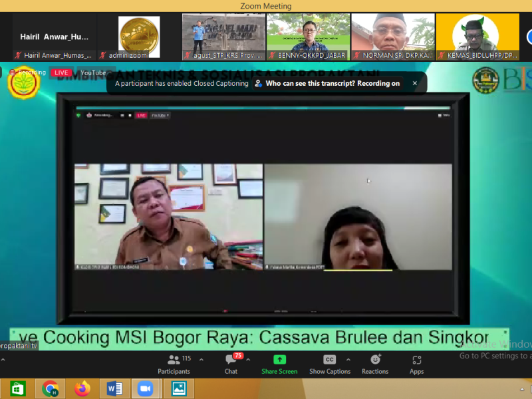
Task: Click the red LIVE badge
Action: 61,72
